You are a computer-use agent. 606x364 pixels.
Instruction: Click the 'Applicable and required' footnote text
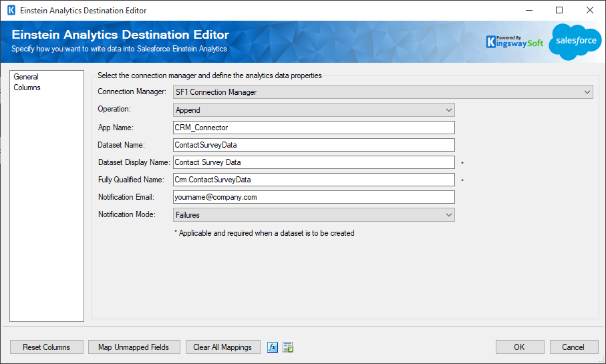(265, 233)
